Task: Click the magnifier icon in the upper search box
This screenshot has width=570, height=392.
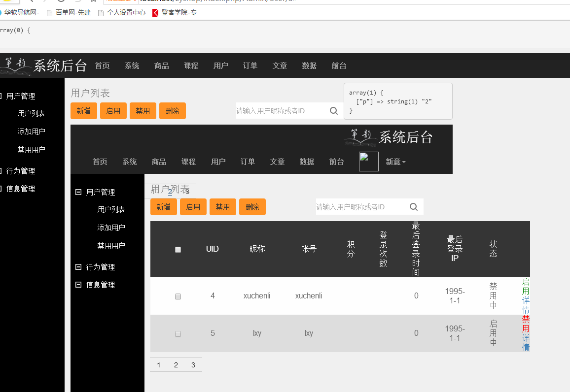Action: (x=334, y=111)
